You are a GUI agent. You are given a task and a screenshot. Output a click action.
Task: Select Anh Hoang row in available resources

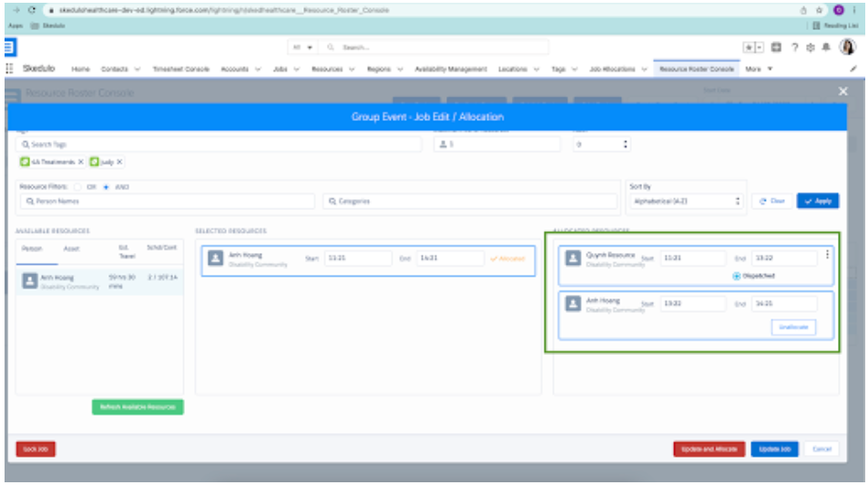click(x=99, y=281)
